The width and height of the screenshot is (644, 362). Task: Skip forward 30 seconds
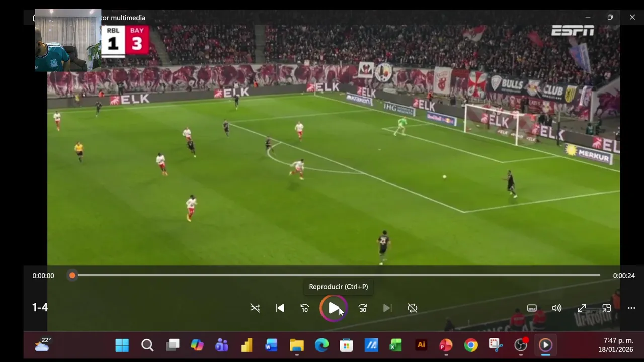click(x=363, y=308)
